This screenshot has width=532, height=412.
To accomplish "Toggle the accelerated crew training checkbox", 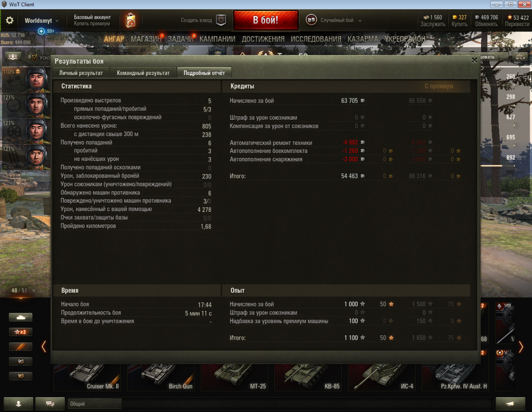I will coord(34,57).
